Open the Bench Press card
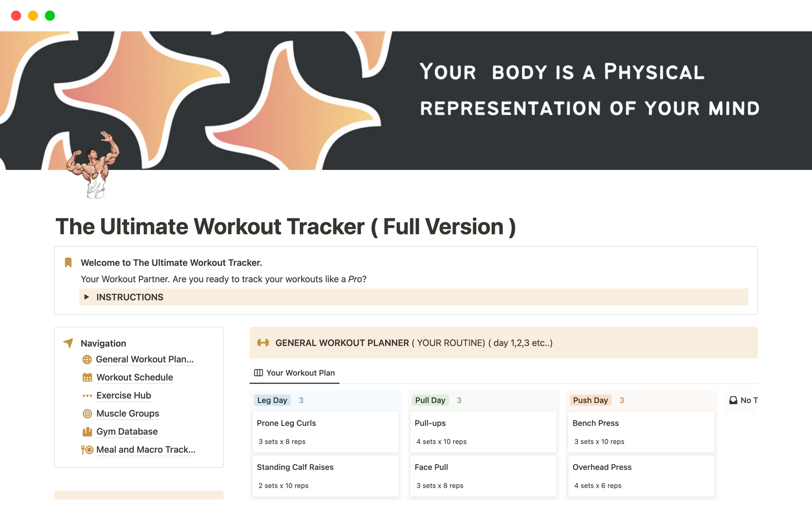 pos(641,431)
